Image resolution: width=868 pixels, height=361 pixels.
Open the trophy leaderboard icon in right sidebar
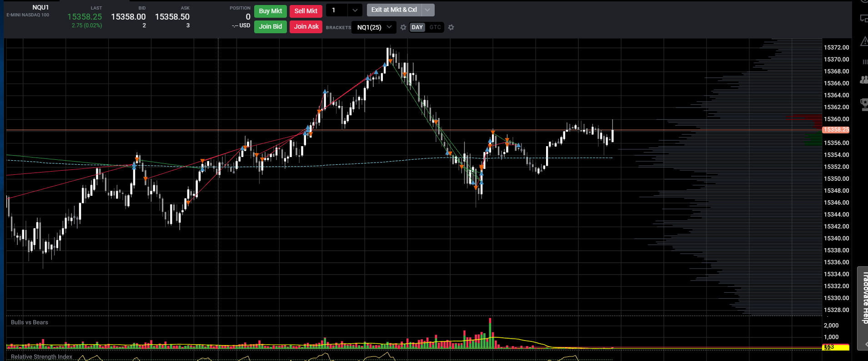(x=864, y=104)
